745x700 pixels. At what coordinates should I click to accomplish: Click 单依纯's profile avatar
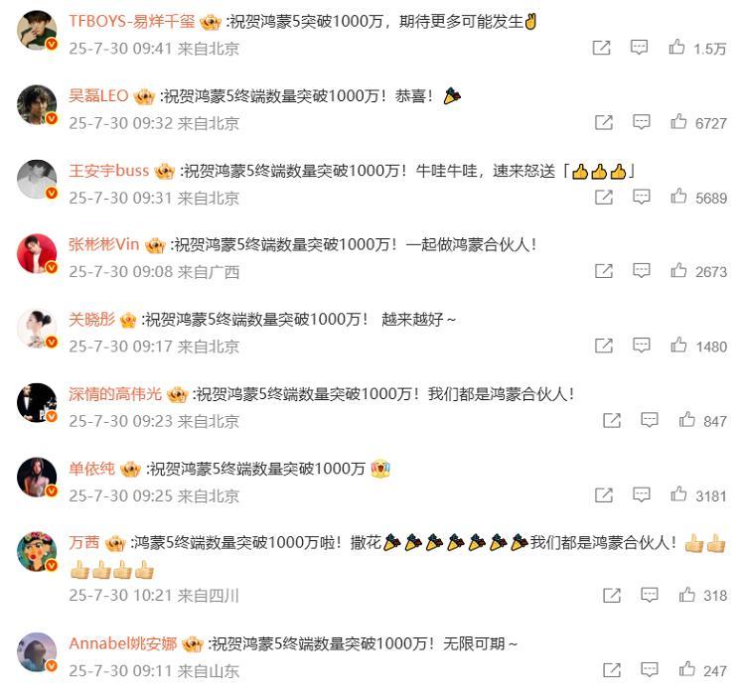[x=37, y=478]
